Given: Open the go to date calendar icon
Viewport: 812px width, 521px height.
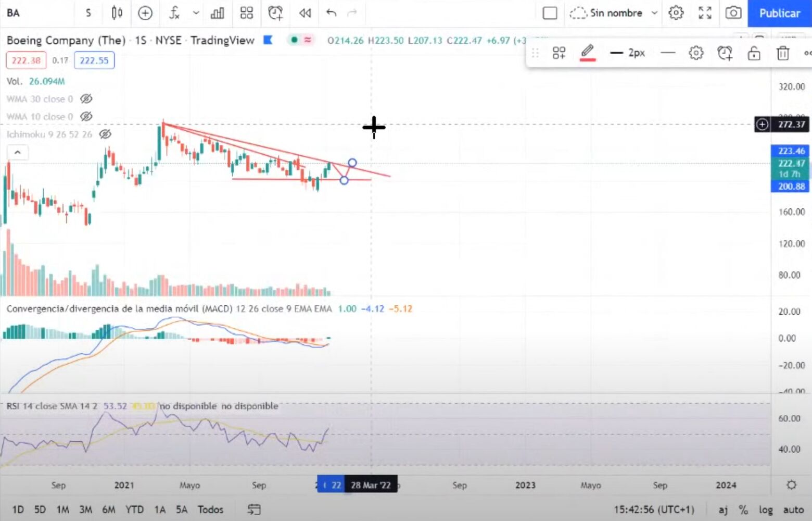Looking at the screenshot, I should pos(253,510).
